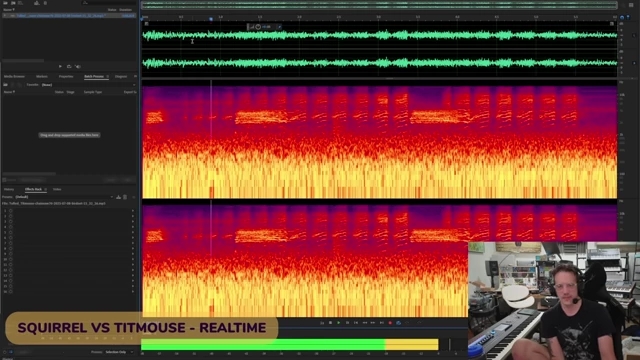Open the Effects Rack tab menu icon
The height and width of the screenshot is (360, 640).
pos(45,189)
